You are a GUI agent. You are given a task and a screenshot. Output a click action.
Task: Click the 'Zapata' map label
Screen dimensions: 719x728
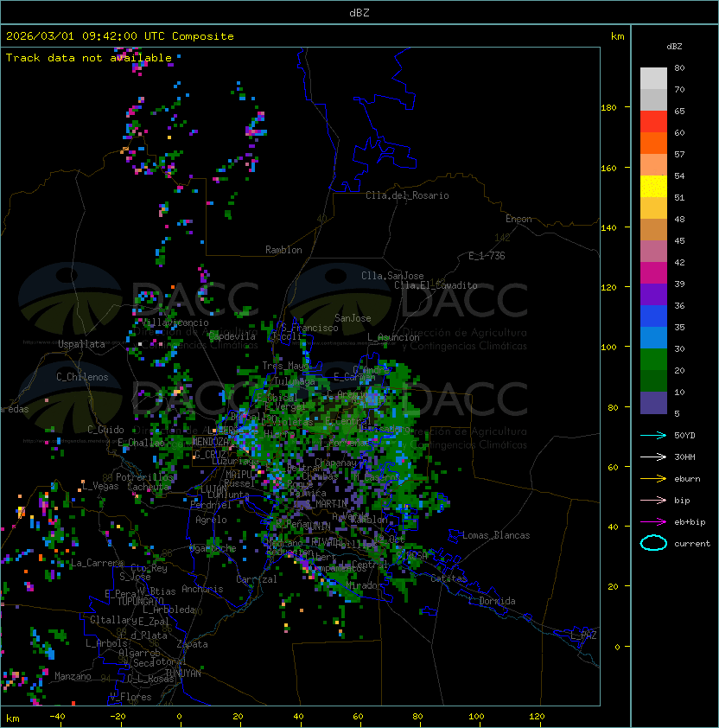pyautogui.click(x=192, y=644)
